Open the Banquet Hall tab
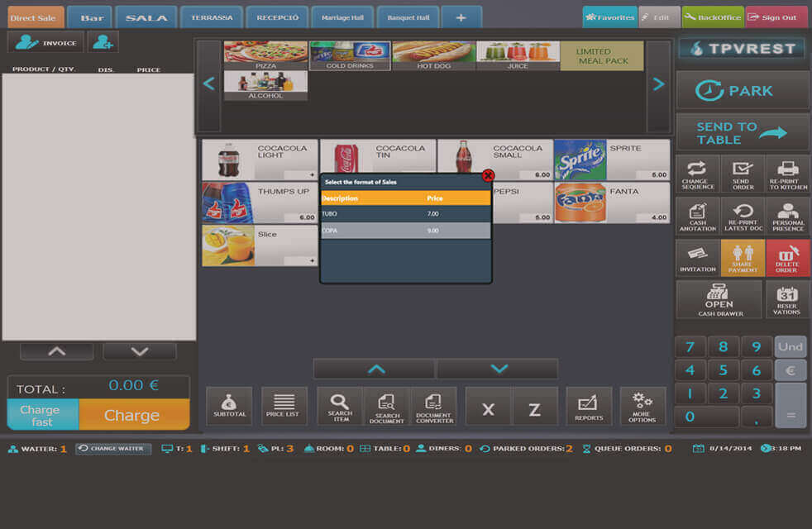This screenshot has height=529, width=812. [408, 17]
